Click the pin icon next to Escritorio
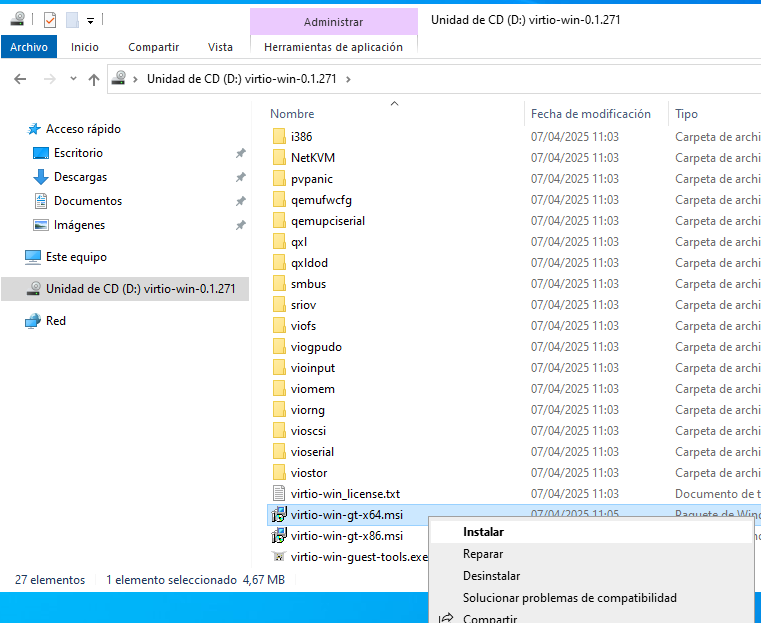The image size is (761, 623). pyautogui.click(x=240, y=153)
